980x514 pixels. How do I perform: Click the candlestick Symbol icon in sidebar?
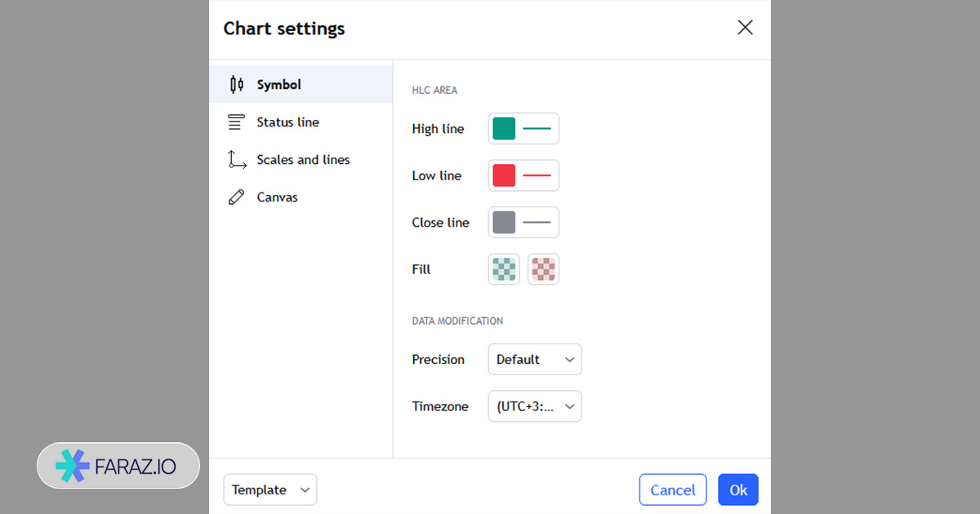237,84
